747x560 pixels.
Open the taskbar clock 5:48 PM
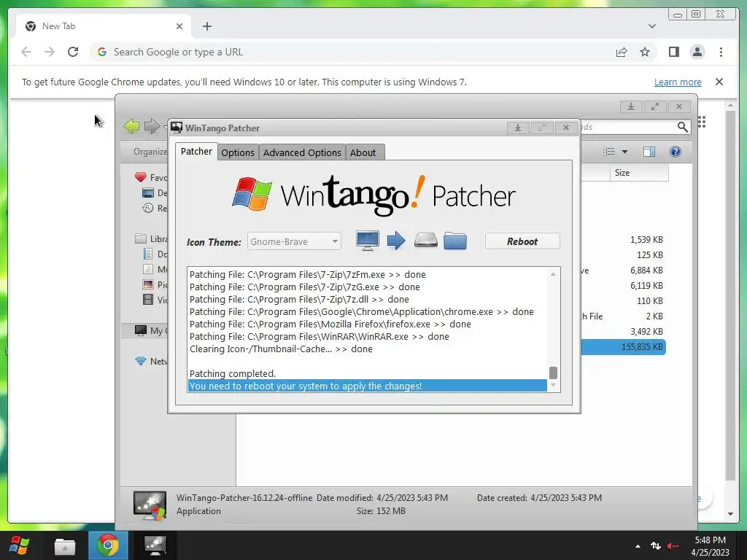710,546
